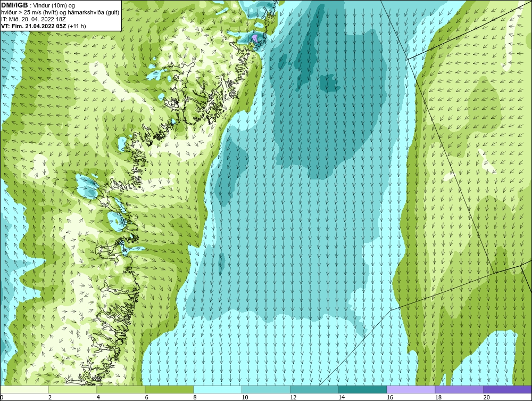Click the "IT: Mið. 20. 04. 2022 18Z" line
This screenshot has height=401, width=532.
pos(33,19)
